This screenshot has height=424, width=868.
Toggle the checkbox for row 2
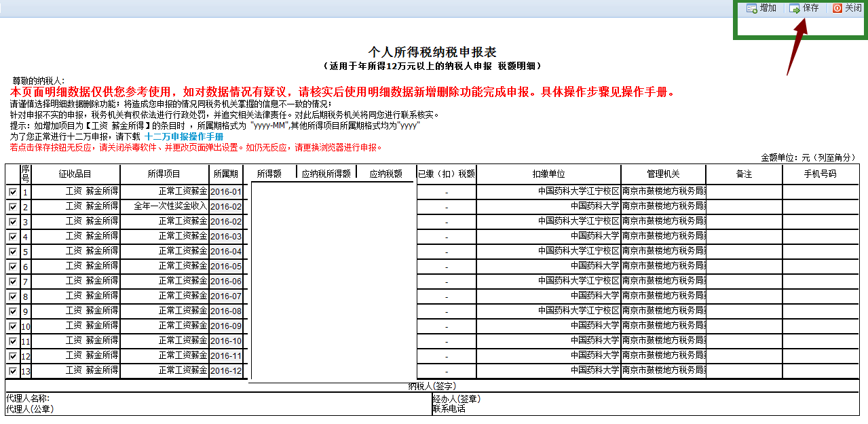tap(13, 207)
